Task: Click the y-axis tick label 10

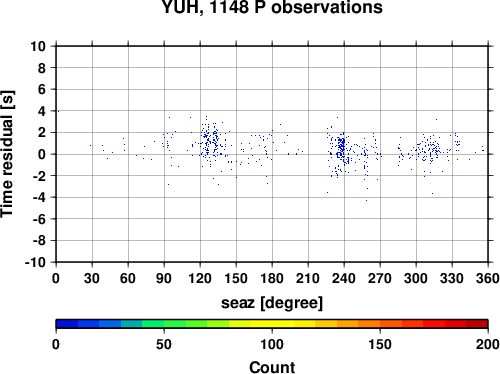Action: pyautogui.click(x=38, y=46)
